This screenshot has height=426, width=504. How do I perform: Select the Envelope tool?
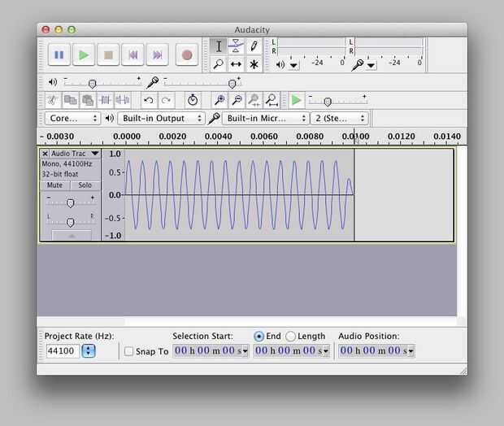tap(236, 46)
